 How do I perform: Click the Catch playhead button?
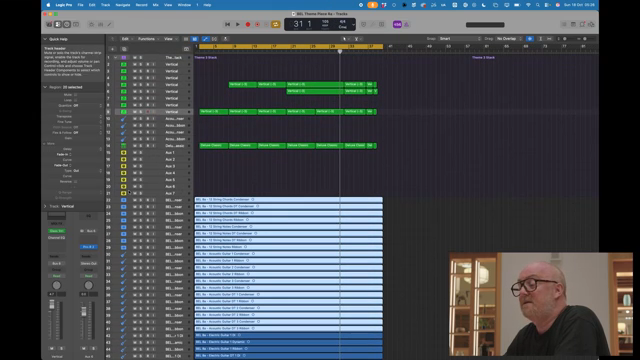[x=225, y=39]
